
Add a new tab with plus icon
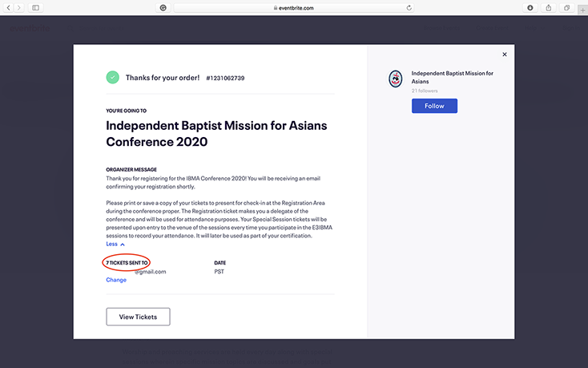tap(582, 10)
